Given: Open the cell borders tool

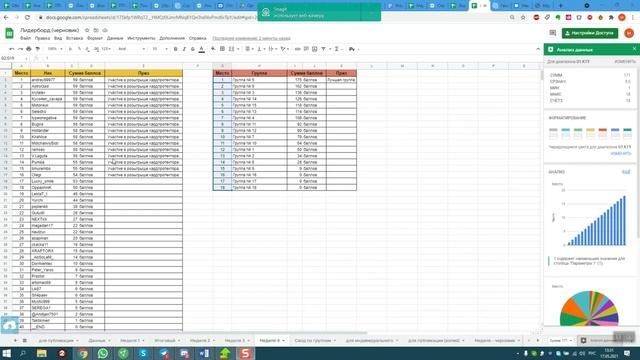Looking at the screenshot, I should (x=222, y=49).
